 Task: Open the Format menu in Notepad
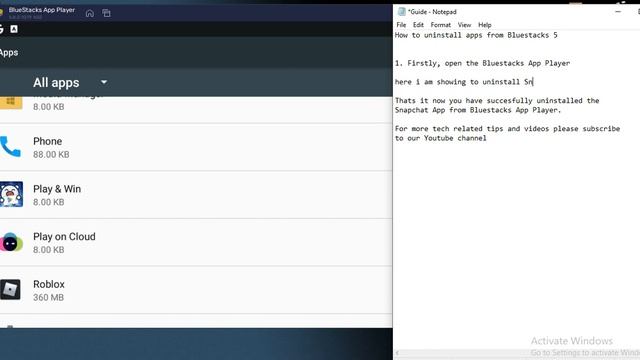pyautogui.click(x=441, y=25)
